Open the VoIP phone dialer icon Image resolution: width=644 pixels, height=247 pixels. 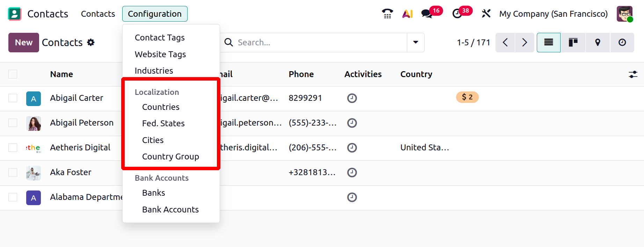(x=387, y=14)
